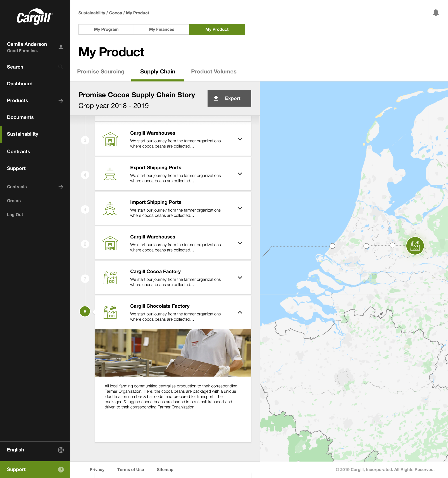Image resolution: width=448 pixels, height=478 pixels.
Task: Click the step 3 timeline marker
Action: [x=85, y=140]
